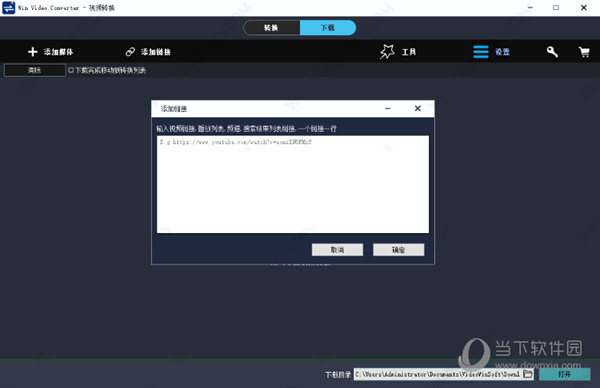Cancel the add link dialog
This screenshot has width=600, height=388.
tap(337, 250)
